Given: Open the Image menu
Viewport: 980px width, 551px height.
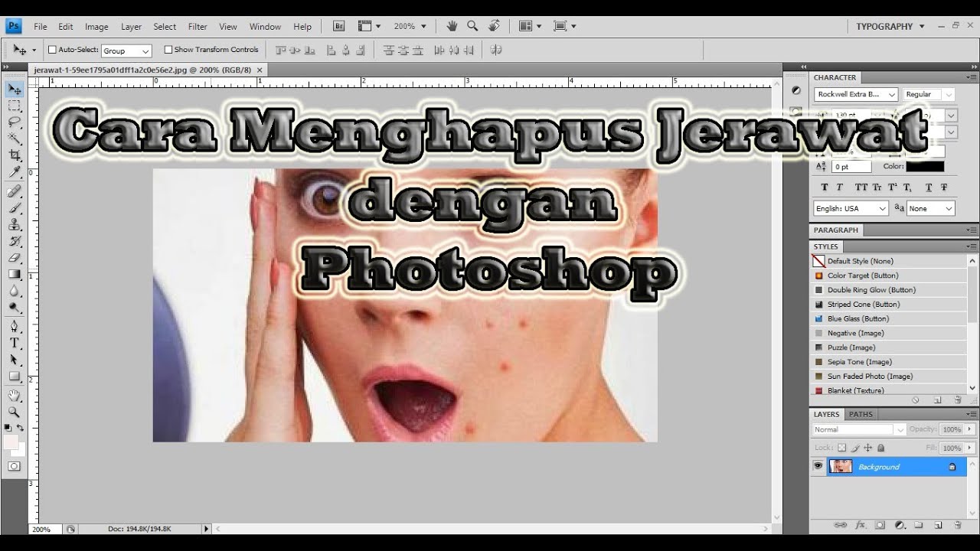Looking at the screenshot, I should click(x=96, y=26).
